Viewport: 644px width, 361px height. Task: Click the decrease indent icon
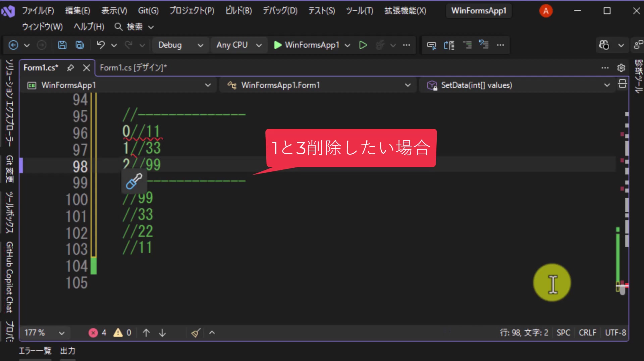(x=449, y=45)
